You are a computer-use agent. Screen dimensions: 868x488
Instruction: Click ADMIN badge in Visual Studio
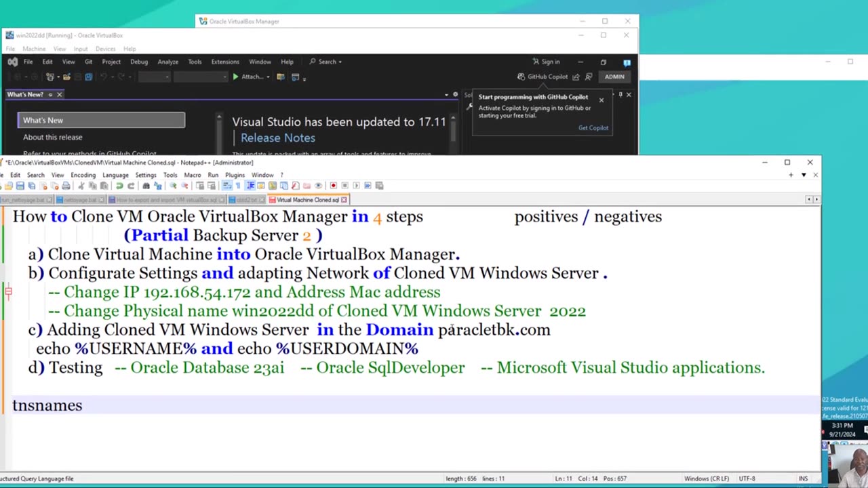tap(614, 77)
